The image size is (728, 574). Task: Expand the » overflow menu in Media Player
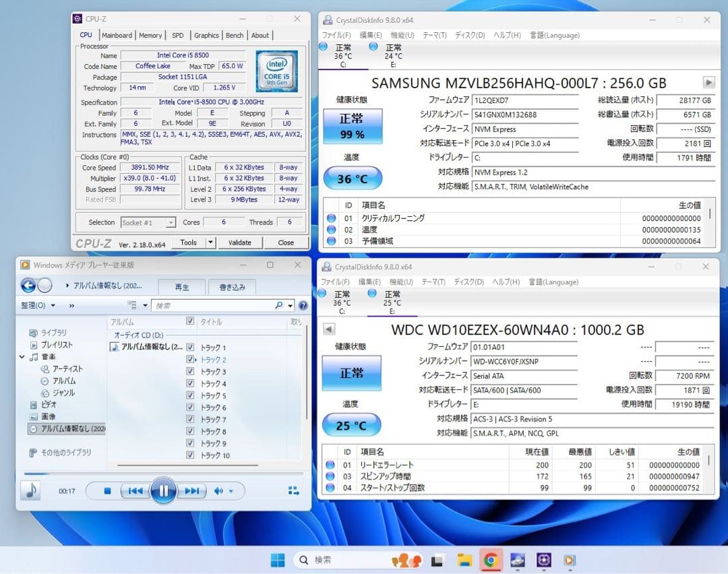[71, 305]
